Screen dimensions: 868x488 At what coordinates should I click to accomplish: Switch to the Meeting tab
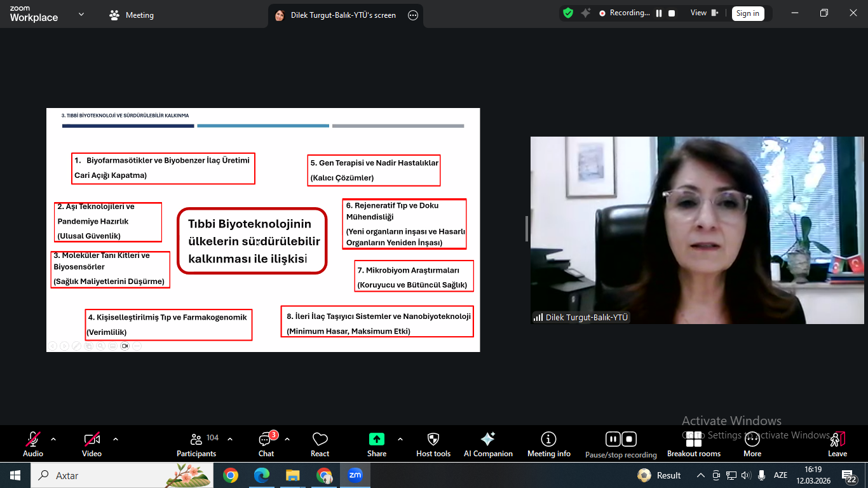tap(132, 15)
